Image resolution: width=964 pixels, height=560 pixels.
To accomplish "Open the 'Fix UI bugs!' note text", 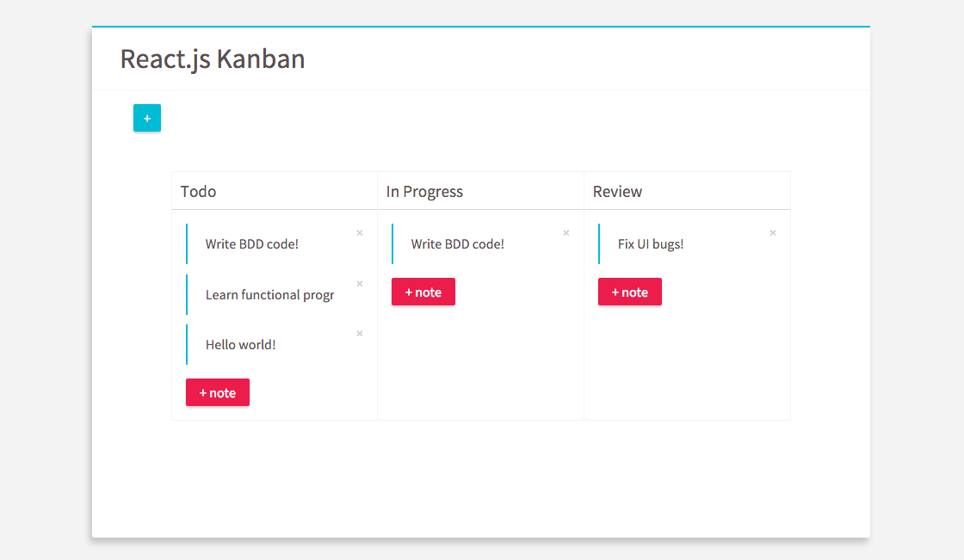I will [x=651, y=244].
